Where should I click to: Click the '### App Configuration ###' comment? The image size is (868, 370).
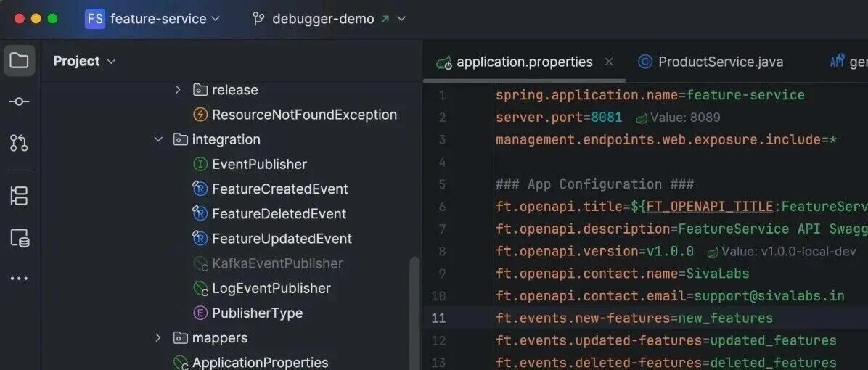click(594, 184)
